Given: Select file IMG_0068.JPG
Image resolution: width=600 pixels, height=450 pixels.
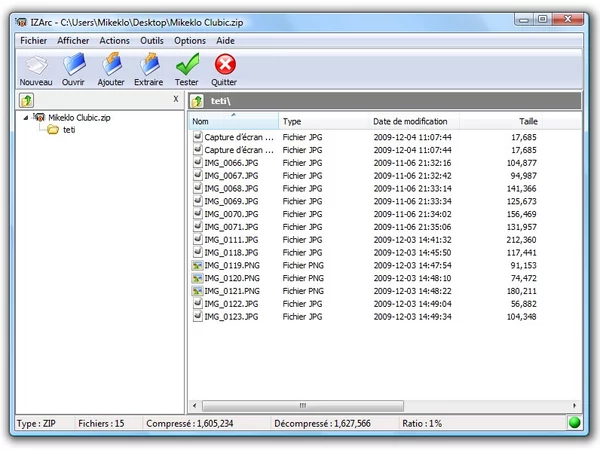Looking at the screenshot, I should pos(231,189).
